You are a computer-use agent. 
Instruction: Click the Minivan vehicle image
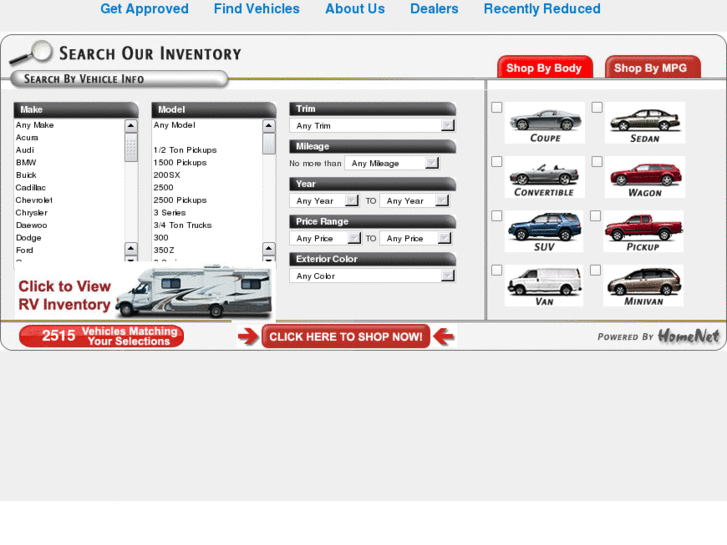644,284
